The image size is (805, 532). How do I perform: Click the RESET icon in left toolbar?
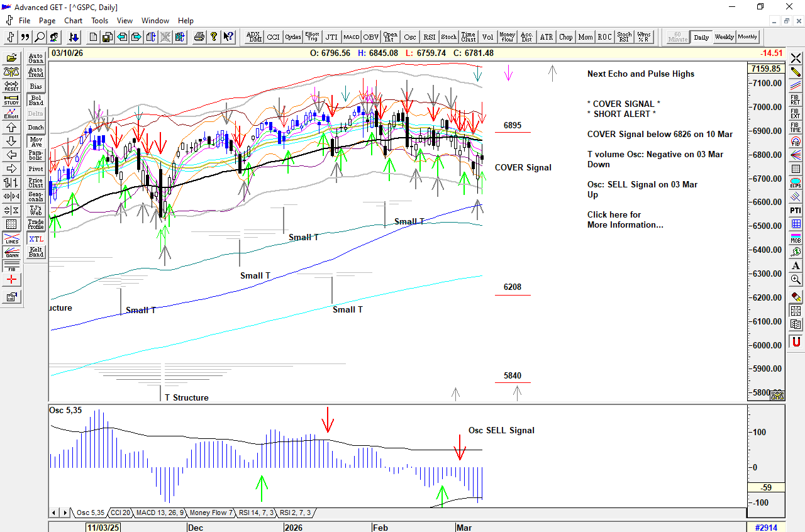click(11, 86)
